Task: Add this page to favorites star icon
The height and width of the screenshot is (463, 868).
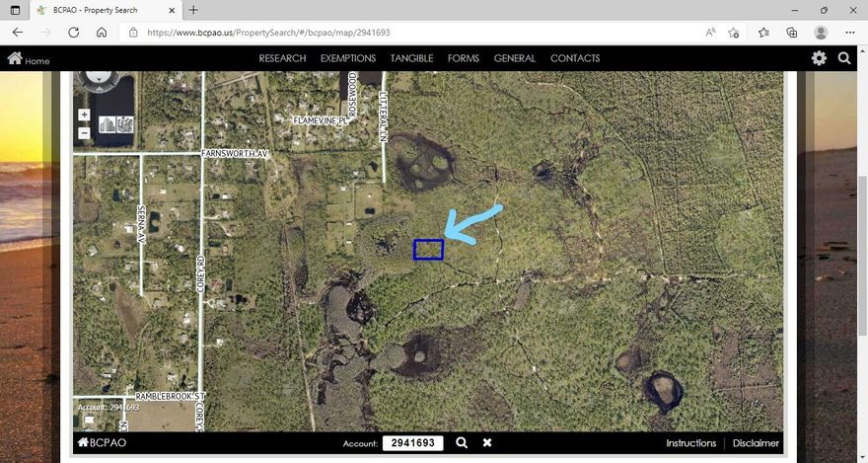Action: [734, 33]
